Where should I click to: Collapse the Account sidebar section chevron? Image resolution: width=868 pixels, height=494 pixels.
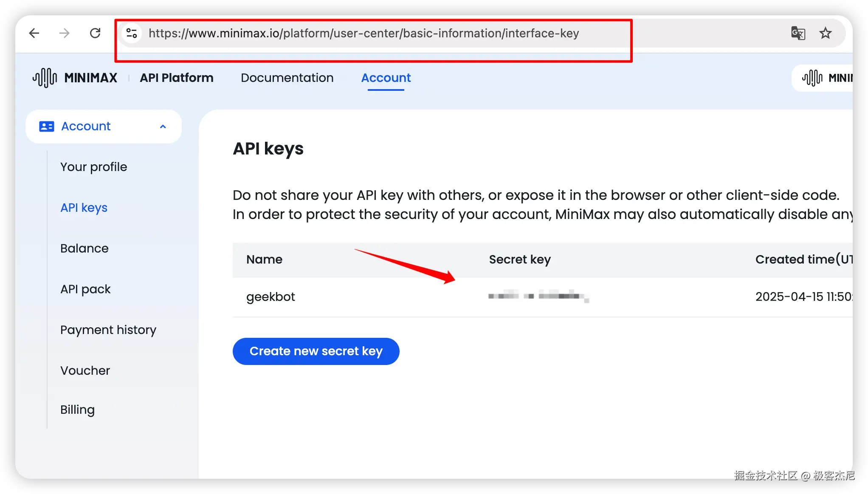point(163,126)
